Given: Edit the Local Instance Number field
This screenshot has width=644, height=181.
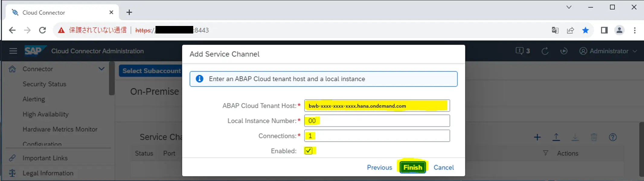Looking at the screenshot, I should (x=377, y=121).
